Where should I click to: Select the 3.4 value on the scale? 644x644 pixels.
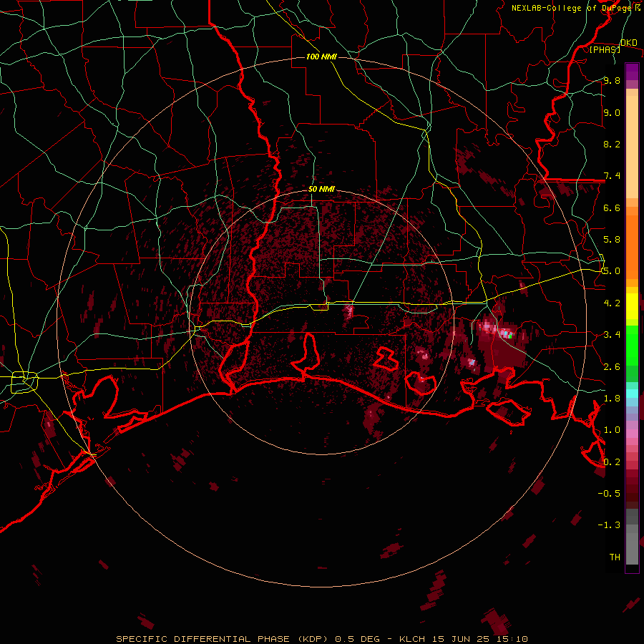(612, 335)
